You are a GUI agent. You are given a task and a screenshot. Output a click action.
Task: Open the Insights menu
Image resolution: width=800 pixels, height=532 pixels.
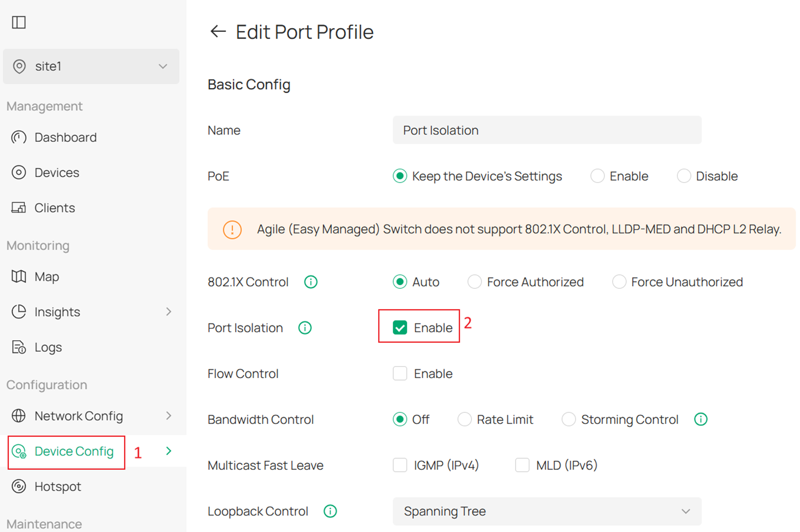[x=57, y=312]
